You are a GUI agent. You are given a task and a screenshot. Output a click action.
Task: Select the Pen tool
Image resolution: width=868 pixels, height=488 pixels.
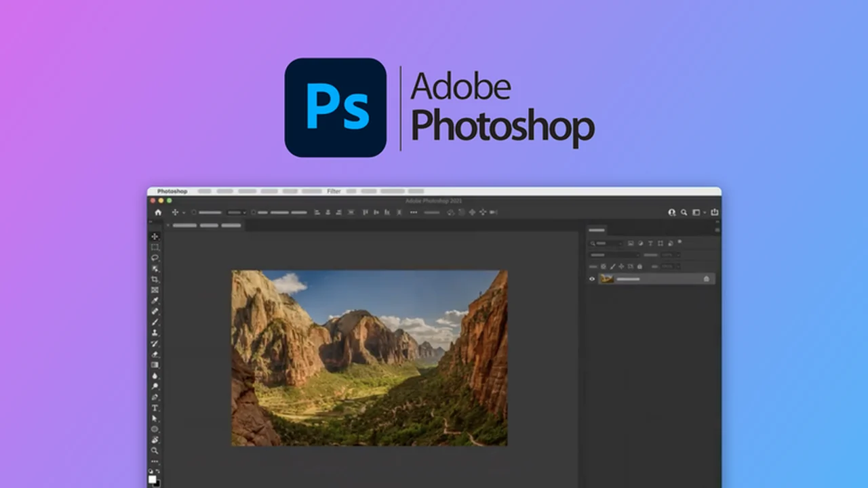click(155, 397)
